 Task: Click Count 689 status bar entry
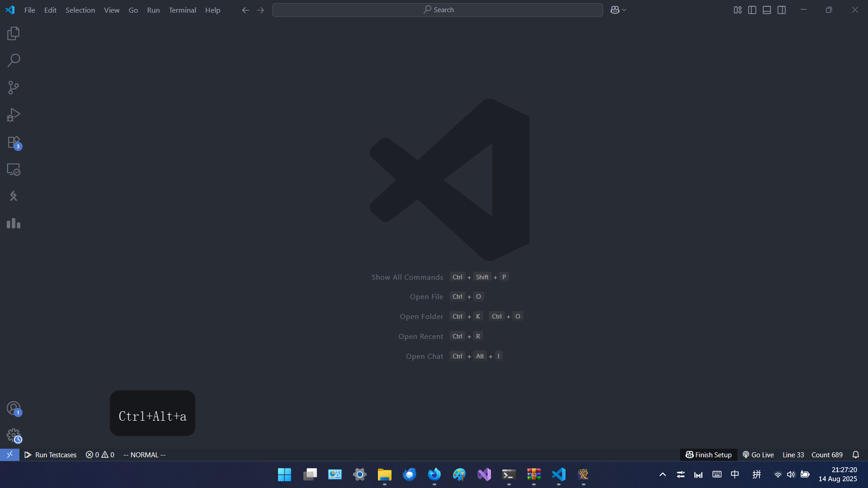pos(827,455)
